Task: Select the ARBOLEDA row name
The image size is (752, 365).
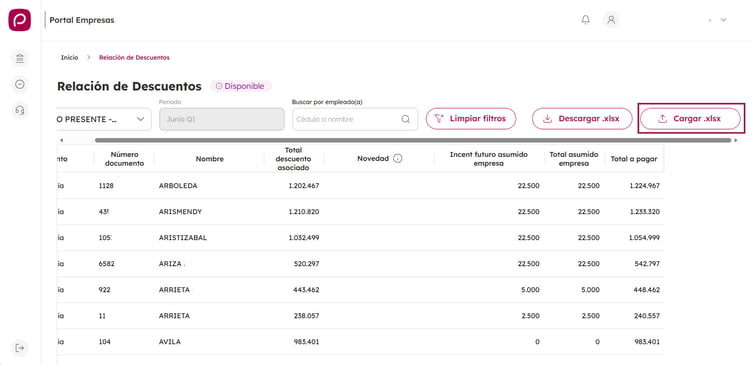Action: (178, 186)
